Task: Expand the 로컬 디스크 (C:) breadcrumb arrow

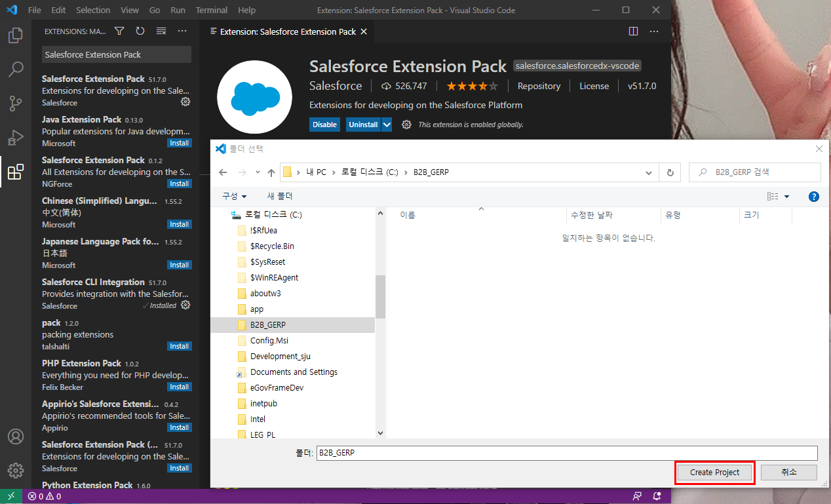Action: tap(405, 172)
